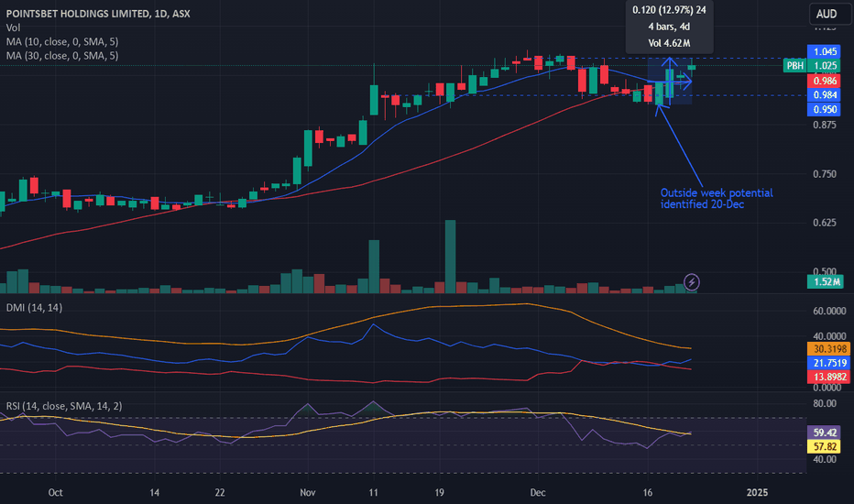Viewport: 854px width, 504px height.
Task: Select the MA (10, close, 0, SMA, 5) legend
Action: click(62, 41)
